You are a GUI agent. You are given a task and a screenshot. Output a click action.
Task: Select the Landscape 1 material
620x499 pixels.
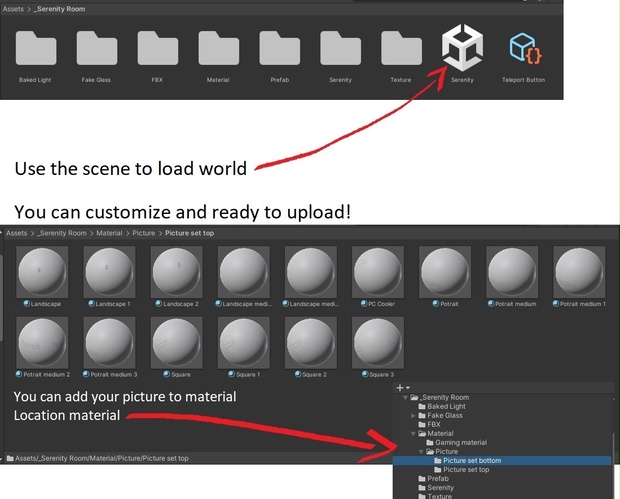(109, 272)
